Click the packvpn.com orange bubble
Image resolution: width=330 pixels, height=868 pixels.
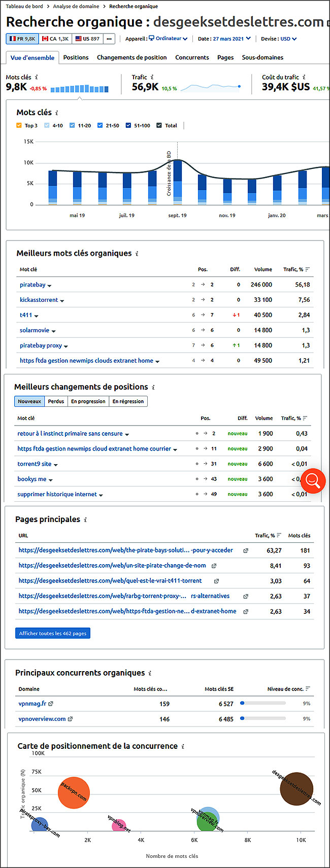[74, 793]
